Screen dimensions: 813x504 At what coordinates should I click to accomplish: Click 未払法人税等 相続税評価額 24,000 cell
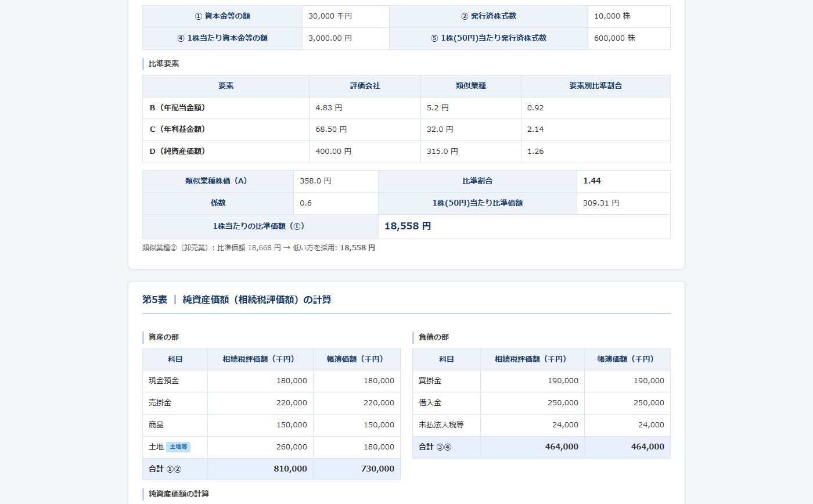tap(533, 425)
